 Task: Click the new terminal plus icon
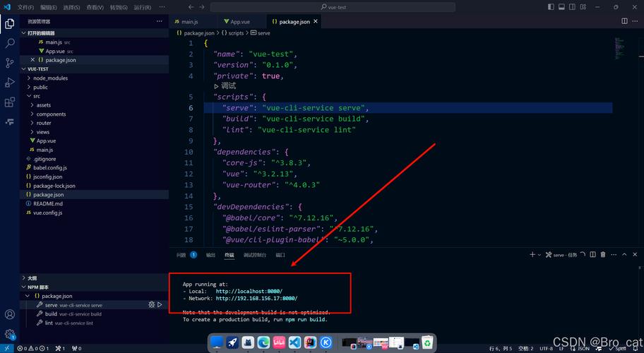(x=532, y=255)
